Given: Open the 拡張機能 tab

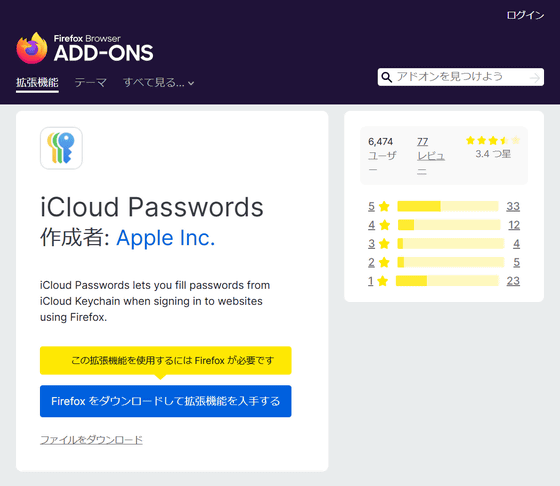Looking at the screenshot, I should 37,83.
